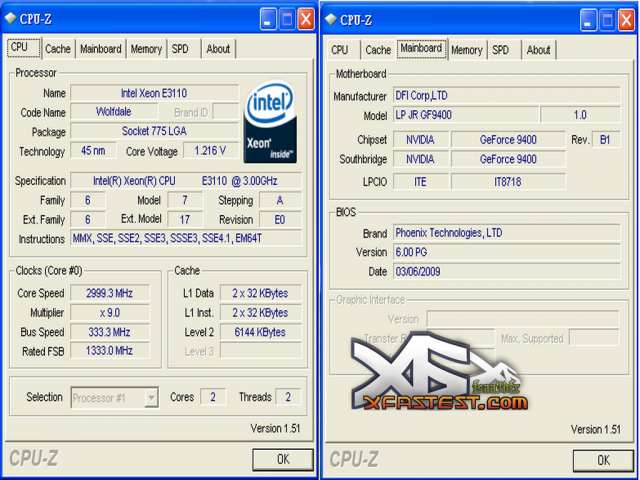The width and height of the screenshot is (640, 480).
Task: Click the specification field E3110 @ 3.00GHz
Action: [186, 181]
